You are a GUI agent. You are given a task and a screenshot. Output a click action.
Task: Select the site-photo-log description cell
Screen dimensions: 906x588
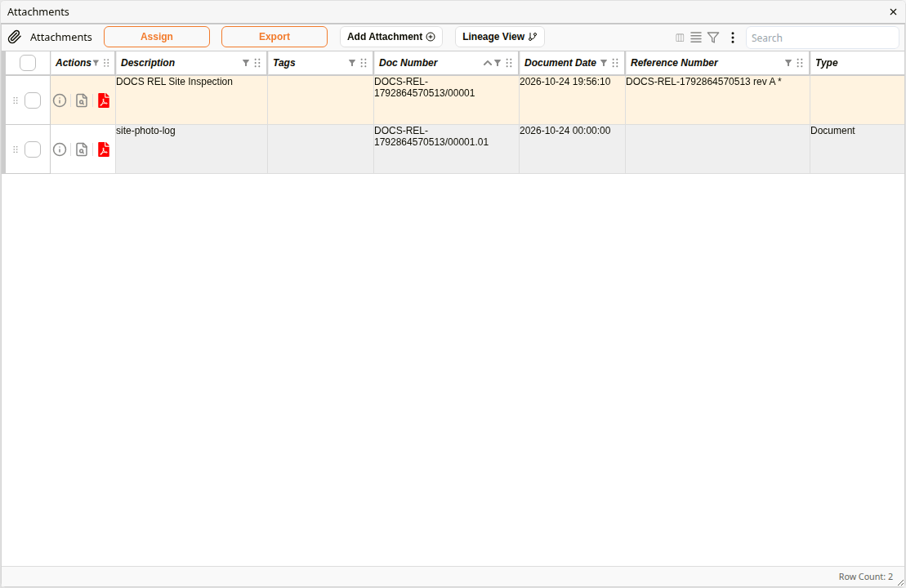(191, 149)
